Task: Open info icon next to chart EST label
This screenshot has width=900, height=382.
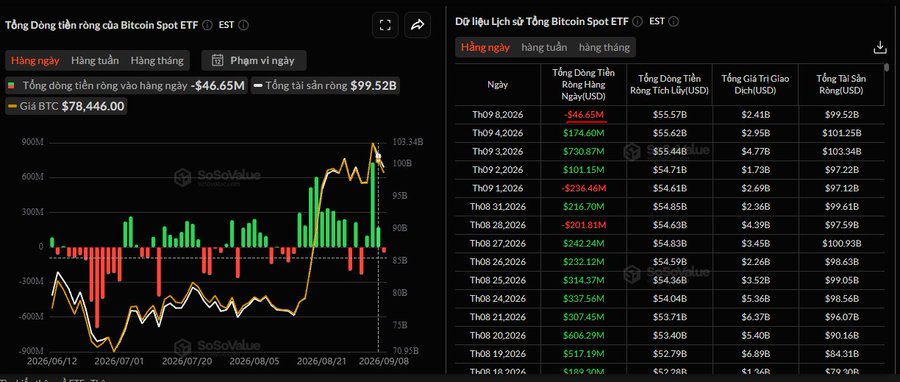Action: pos(243,25)
